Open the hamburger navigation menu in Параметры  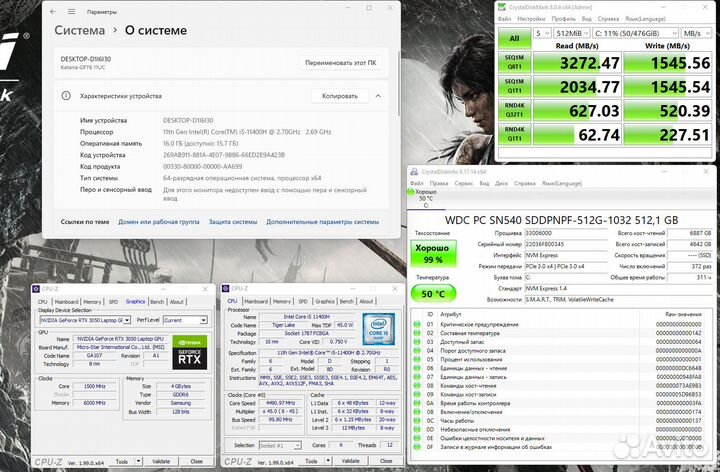pos(71,11)
